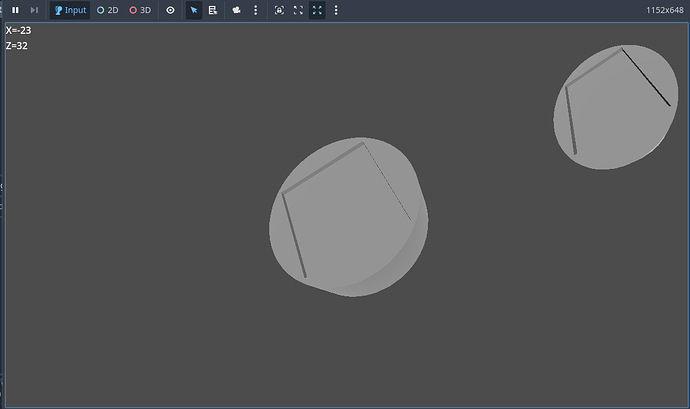The image size is (690, 409).
Task: Toggle selection visibility eye icon
Action: [170, 10]
